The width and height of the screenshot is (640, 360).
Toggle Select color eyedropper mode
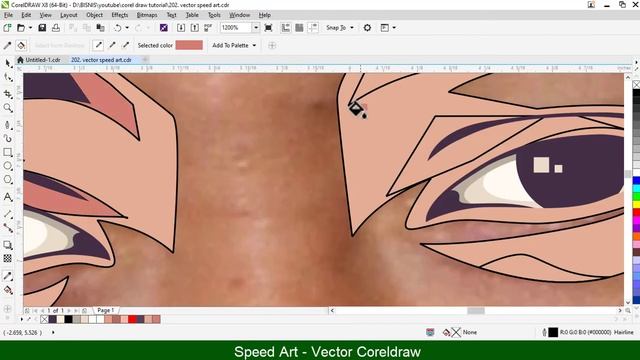tap(7, 45)
